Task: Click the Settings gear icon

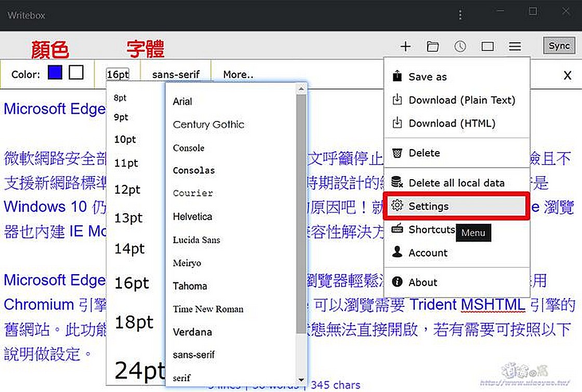Action: (x=397, y=205)
